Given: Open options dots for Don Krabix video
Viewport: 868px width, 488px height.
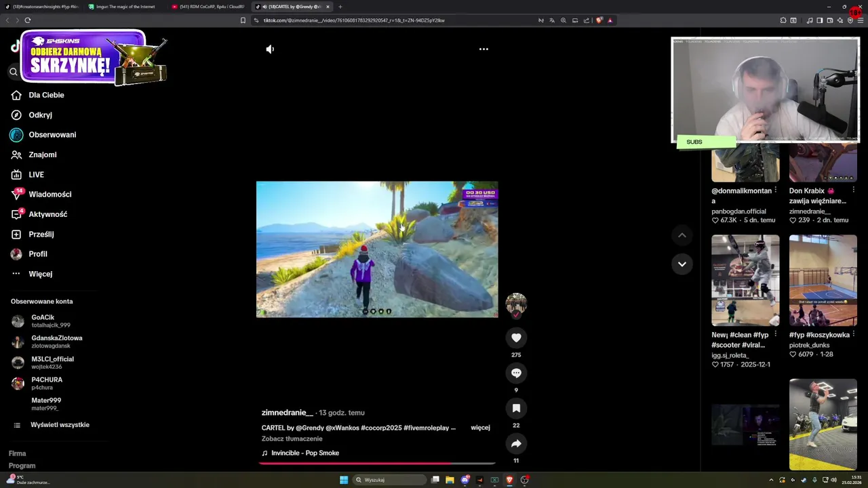Looking at the screenshot, I should (853, 190).
